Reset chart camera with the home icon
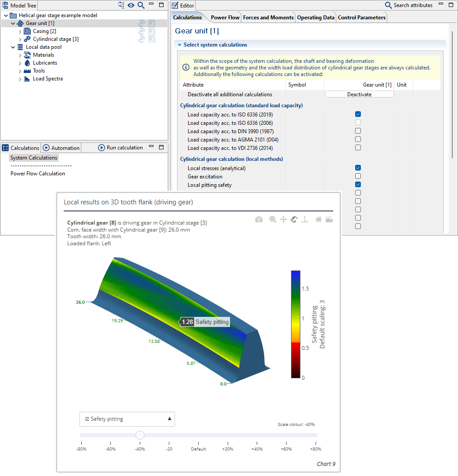The image size is (458, 476). pyautogui.click(x=319, y=219)
